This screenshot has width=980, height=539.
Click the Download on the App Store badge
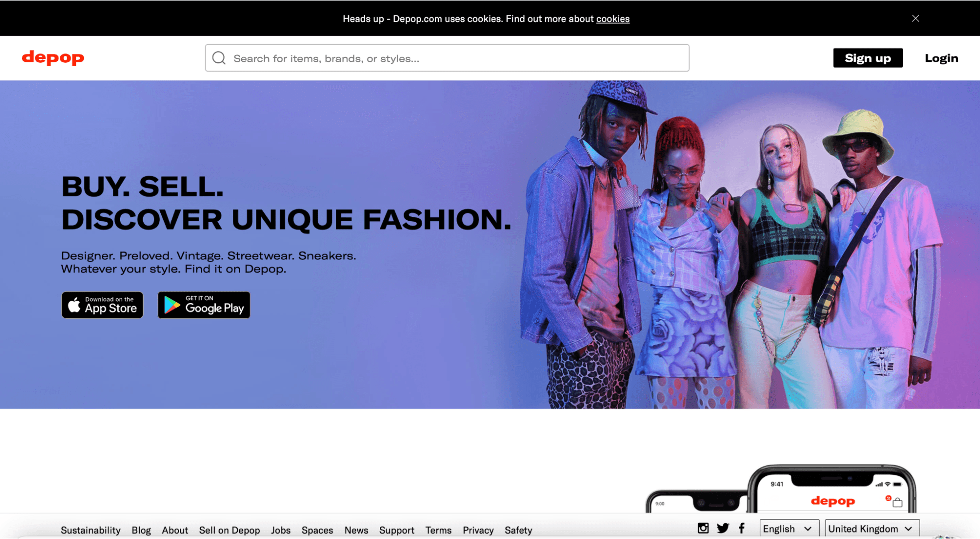(102, 305)
